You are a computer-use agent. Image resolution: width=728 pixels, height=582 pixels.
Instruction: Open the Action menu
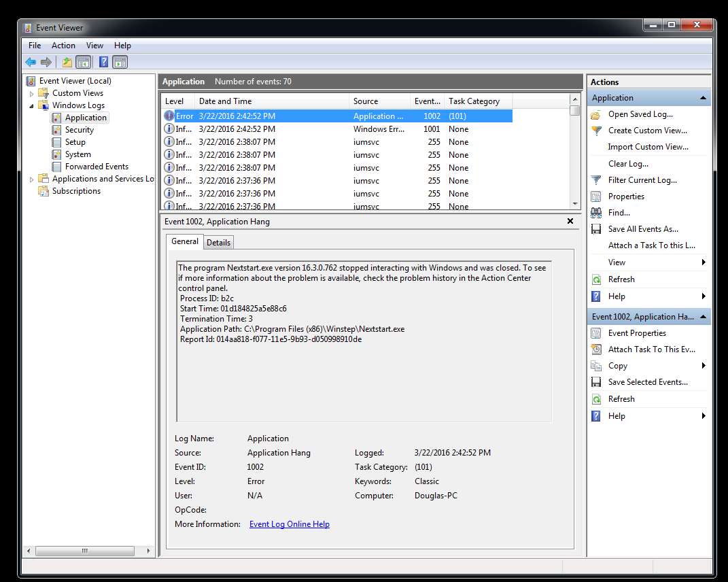tap(63, 46)
